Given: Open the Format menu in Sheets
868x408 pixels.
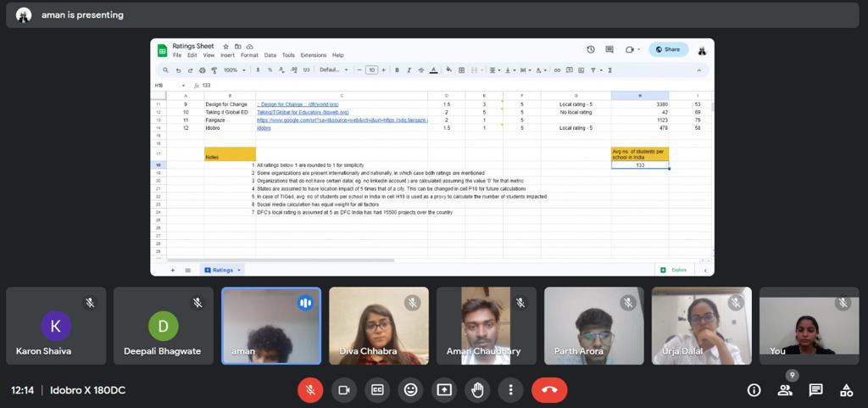Looking at the screenshot, I should coord(249,55).
